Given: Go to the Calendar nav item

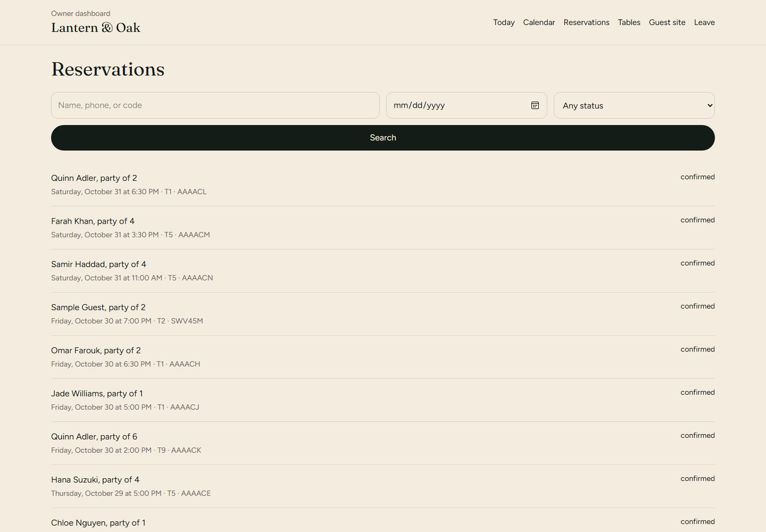Looking at the screenshot, I should [x=539, y=22].
